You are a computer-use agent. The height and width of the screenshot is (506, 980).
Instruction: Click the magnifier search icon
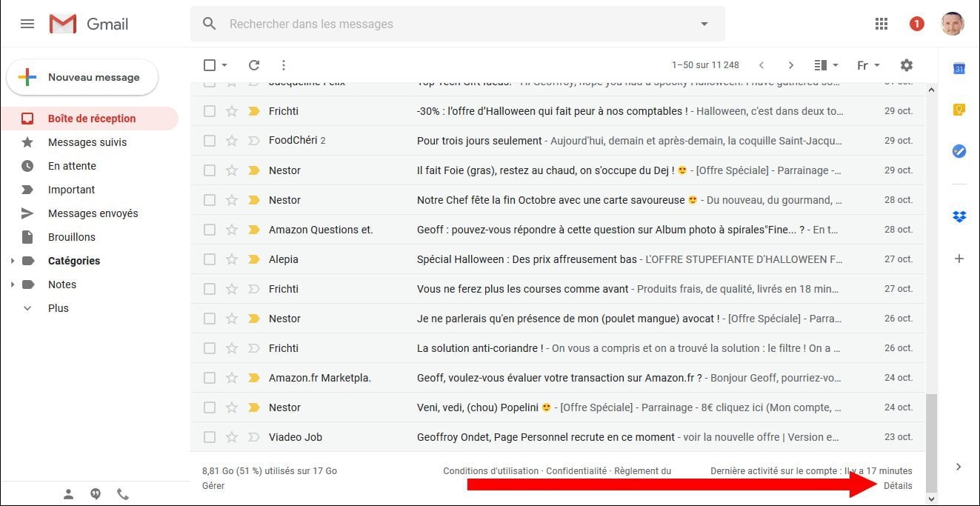210,24
